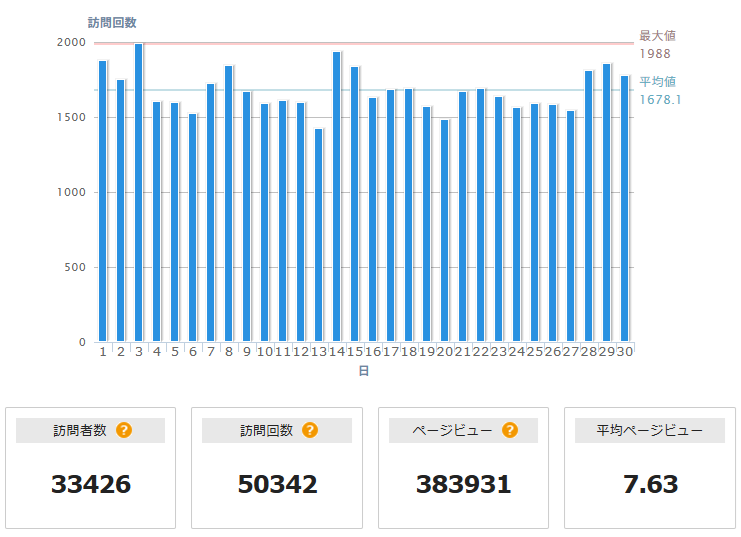Select the shortest bar, day 13

tap(319, 235)
